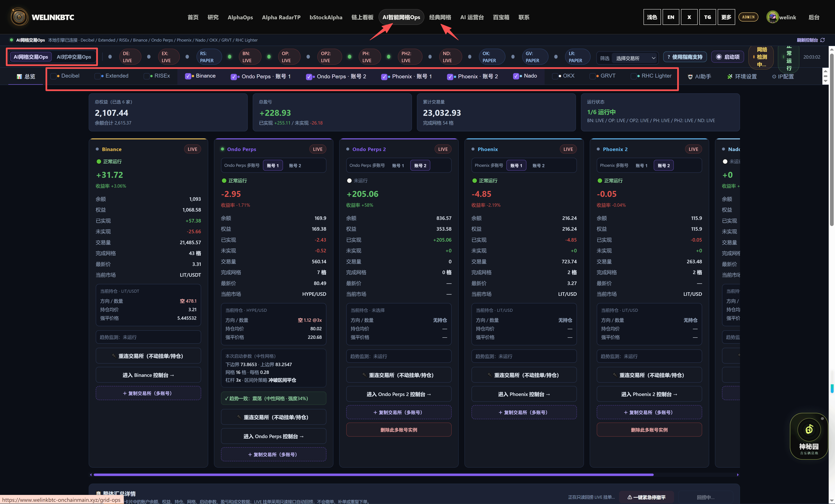
Task: Click the OK: PAPER status pill
Action: (492, 57)
